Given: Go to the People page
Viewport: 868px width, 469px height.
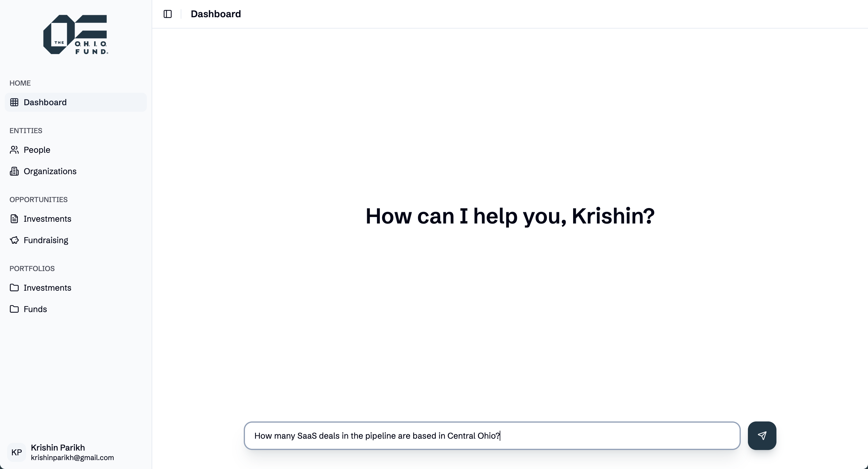Looking at the screenshot, I should coord(37,149).
